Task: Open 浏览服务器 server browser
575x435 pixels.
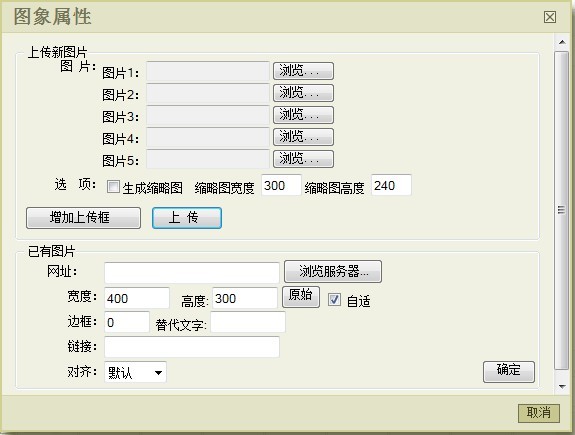Action: (x=333, y=271)
